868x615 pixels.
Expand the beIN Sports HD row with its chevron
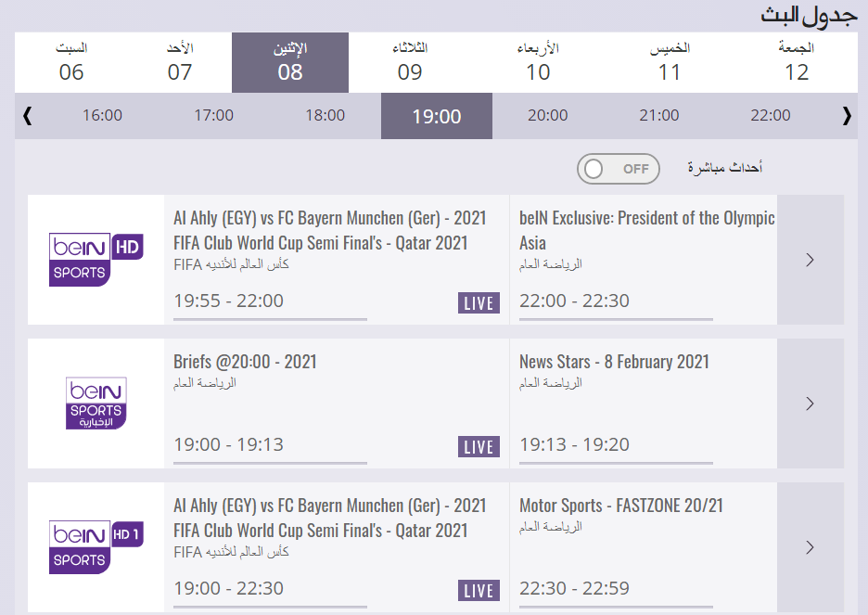(x=810, y=260)
